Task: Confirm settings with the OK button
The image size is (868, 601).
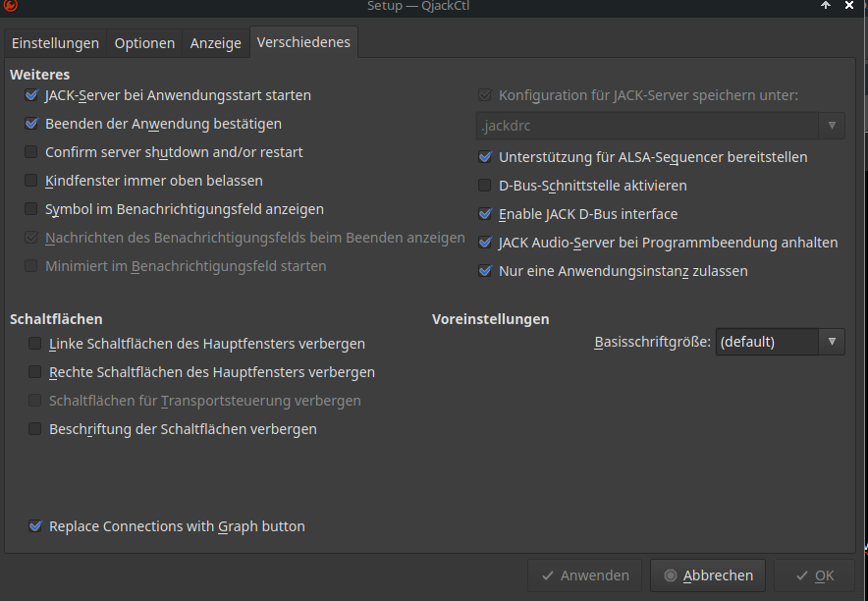Action: point(815,575)
